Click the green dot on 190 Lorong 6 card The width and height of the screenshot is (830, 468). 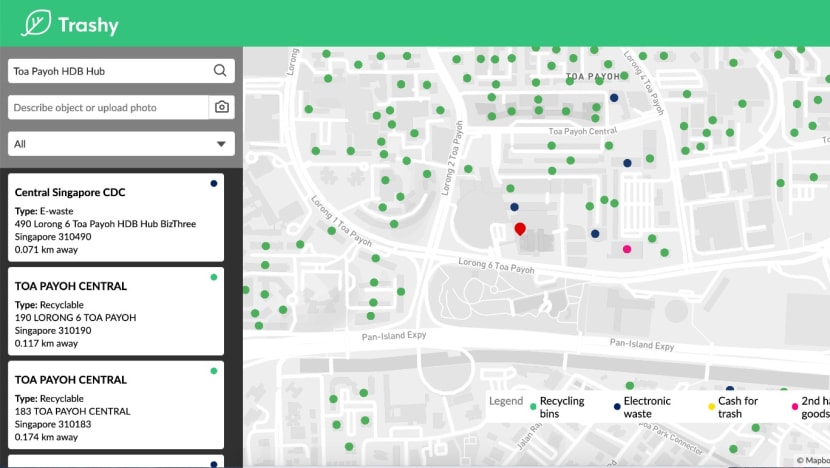pos(214,277)
